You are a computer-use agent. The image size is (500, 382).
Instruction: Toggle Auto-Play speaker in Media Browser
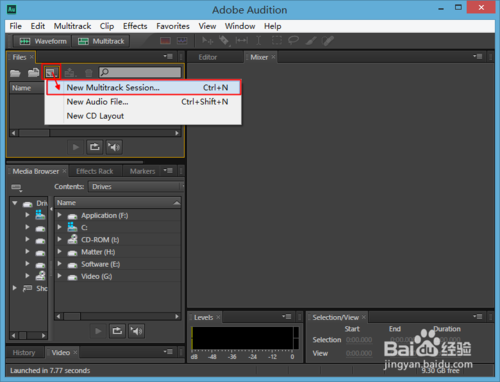[x=137, y=331]
